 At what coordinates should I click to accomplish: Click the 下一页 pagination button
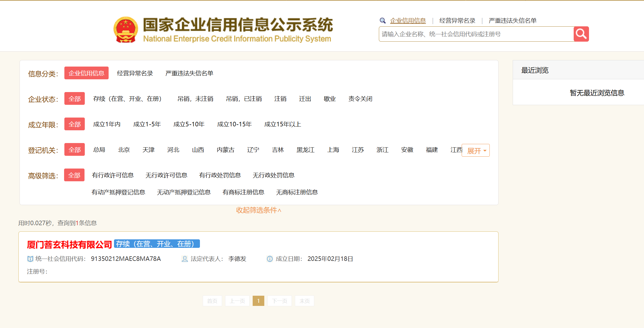pos(279,301)
